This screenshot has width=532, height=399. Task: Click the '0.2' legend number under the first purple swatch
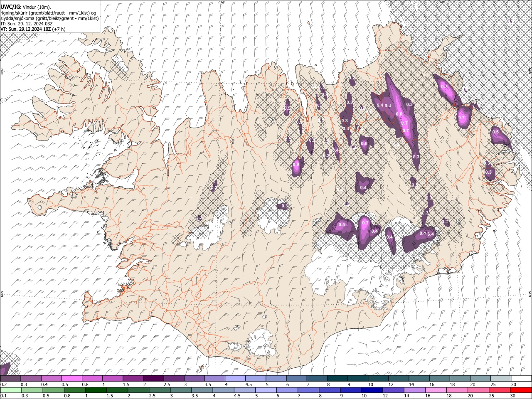tap(4, 384)
